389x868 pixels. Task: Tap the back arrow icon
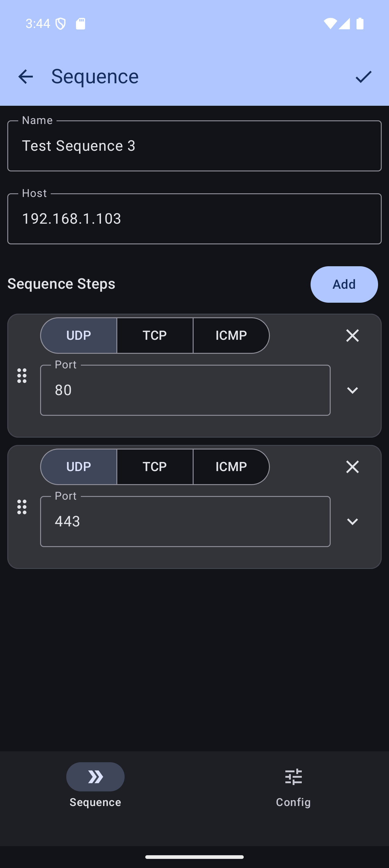click(26, 77)
